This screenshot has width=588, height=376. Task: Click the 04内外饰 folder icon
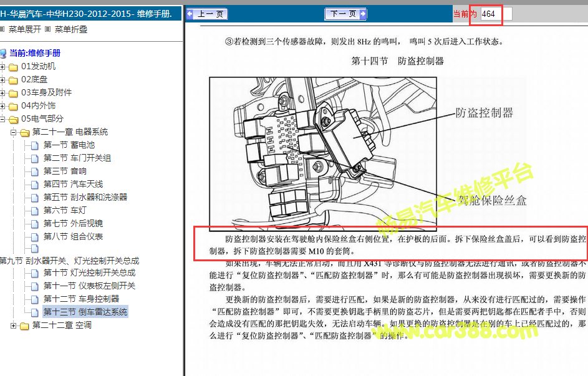13,107
